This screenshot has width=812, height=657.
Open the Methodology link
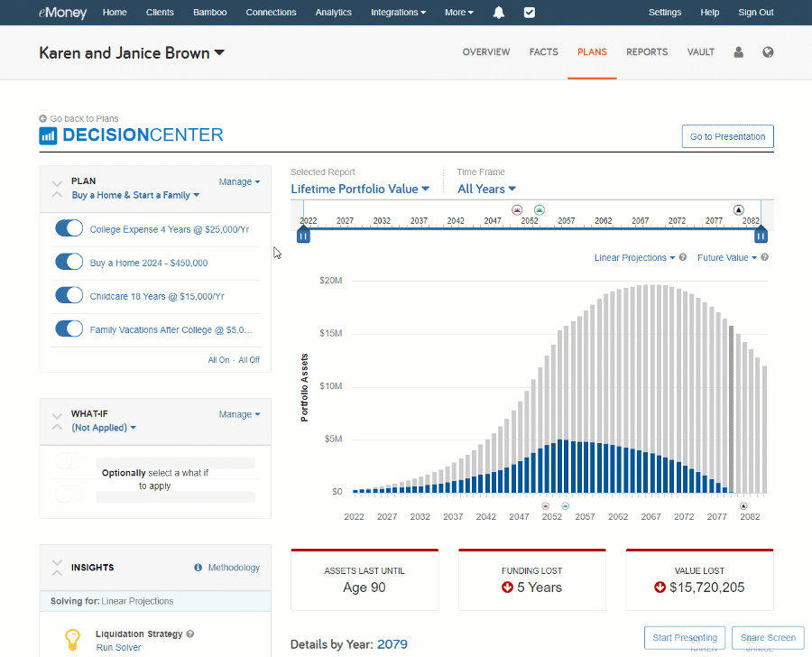(x=234, y=568)
